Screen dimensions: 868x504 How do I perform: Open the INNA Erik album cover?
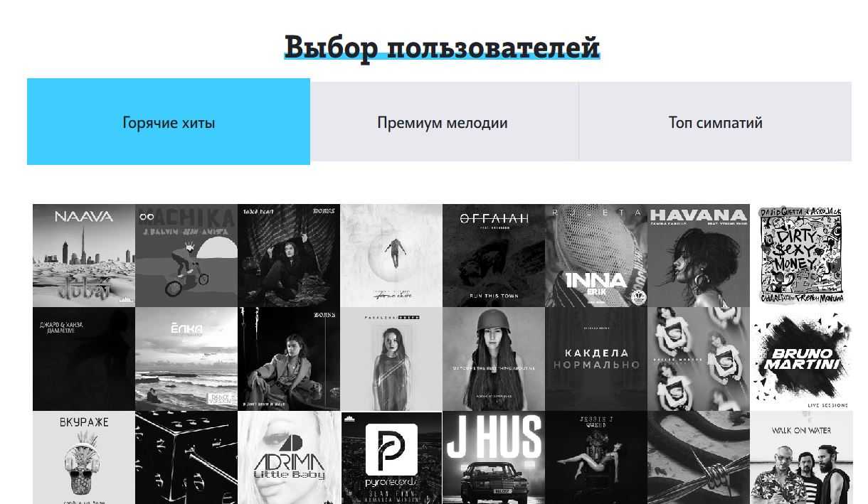point(596,256)
